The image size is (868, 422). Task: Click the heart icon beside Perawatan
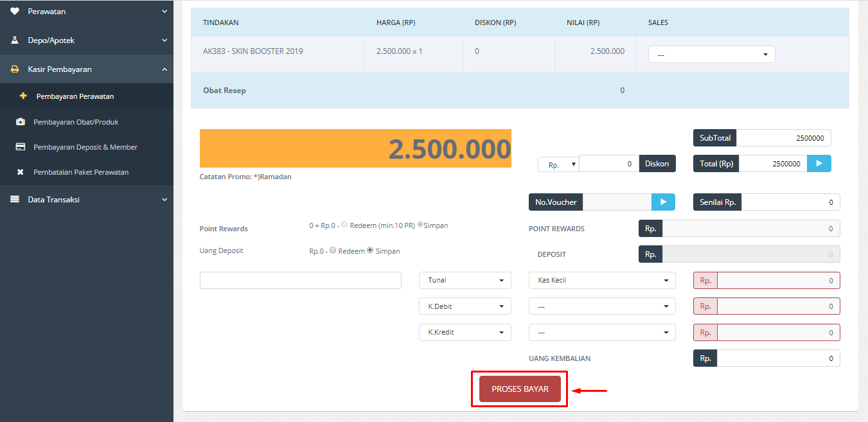15,12
